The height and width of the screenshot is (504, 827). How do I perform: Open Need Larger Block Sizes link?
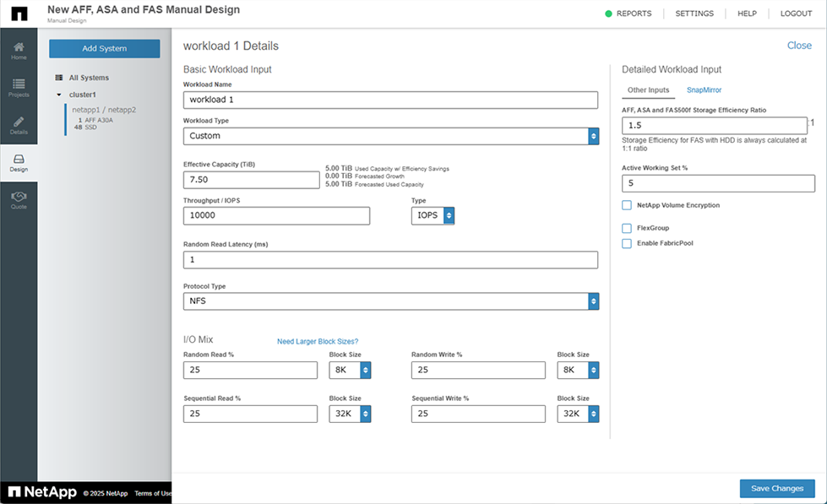[318, 342]
